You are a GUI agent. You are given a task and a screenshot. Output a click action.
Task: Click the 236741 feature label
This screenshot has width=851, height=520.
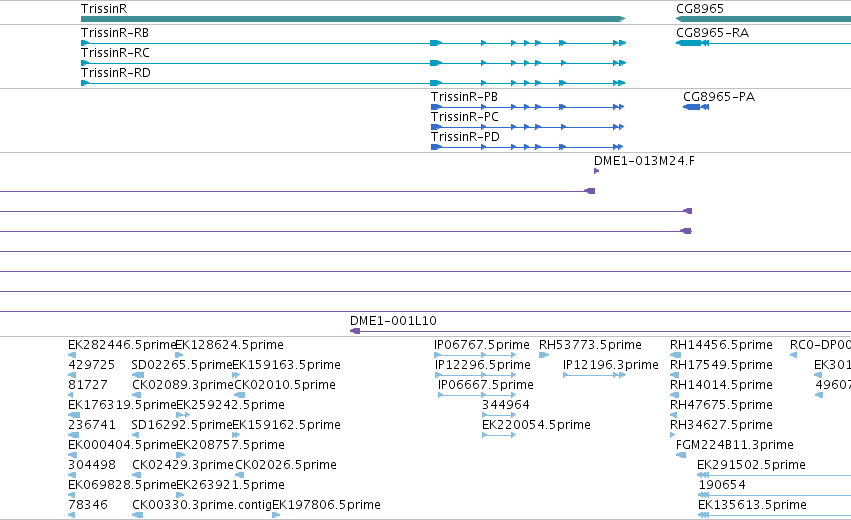(91, 425)
